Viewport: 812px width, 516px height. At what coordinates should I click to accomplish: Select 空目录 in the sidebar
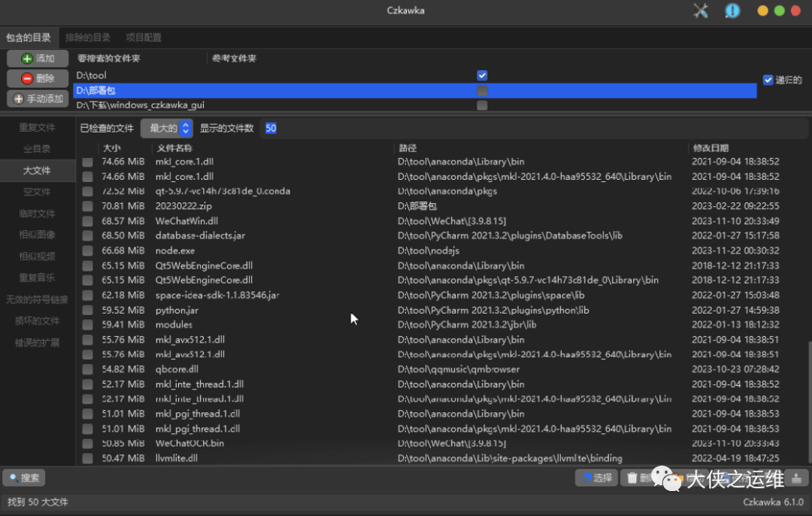(38, 149)
